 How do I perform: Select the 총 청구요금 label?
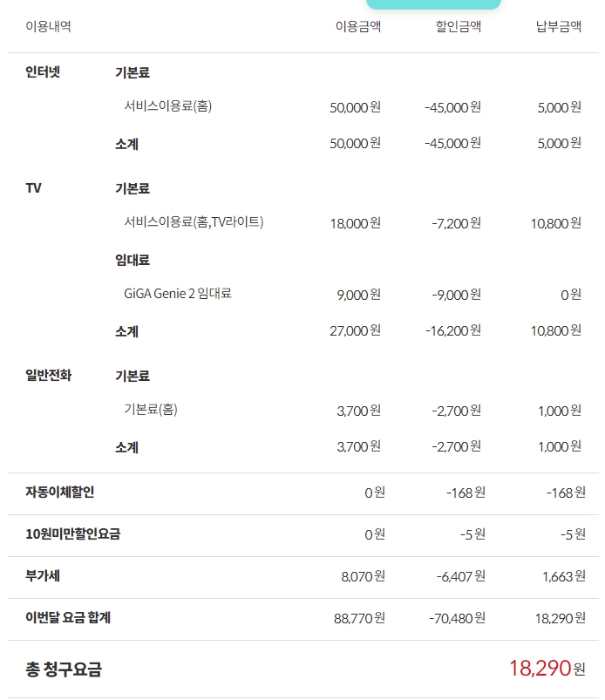[64, 669]
